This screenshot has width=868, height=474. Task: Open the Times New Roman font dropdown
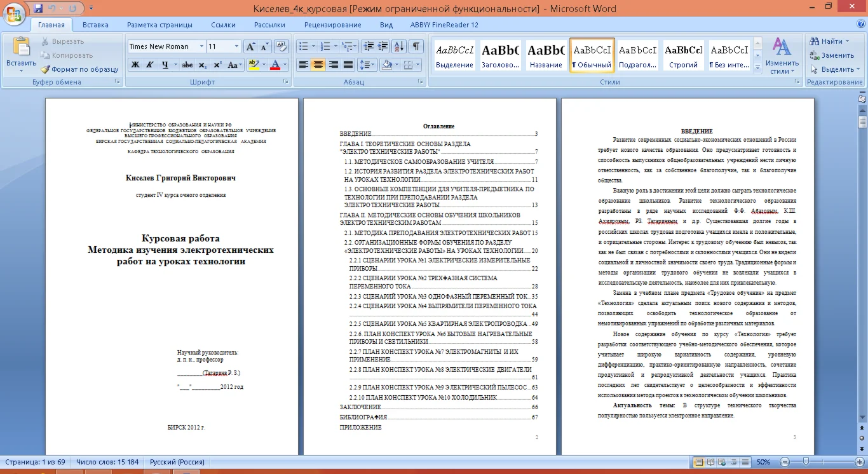click(201, 46)
